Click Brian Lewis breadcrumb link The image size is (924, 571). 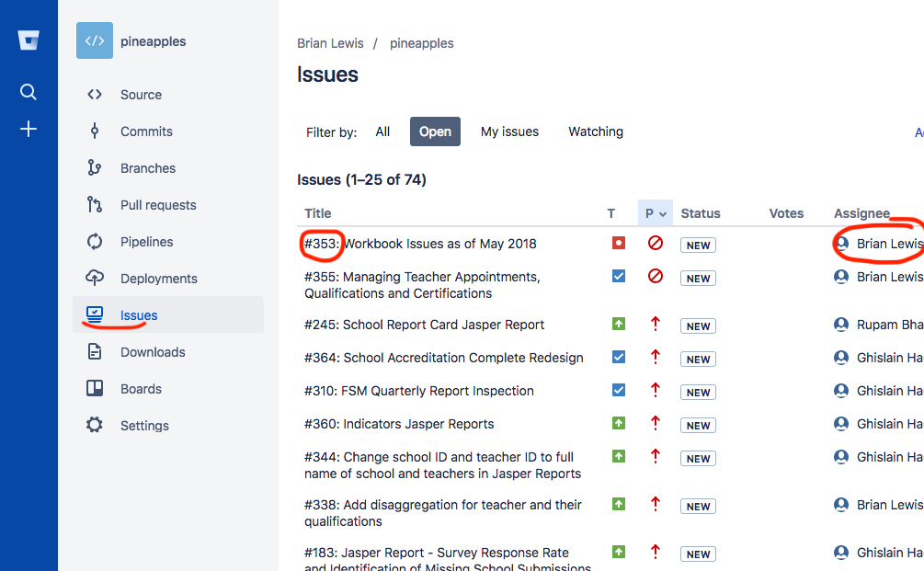(x=330, y=43)
